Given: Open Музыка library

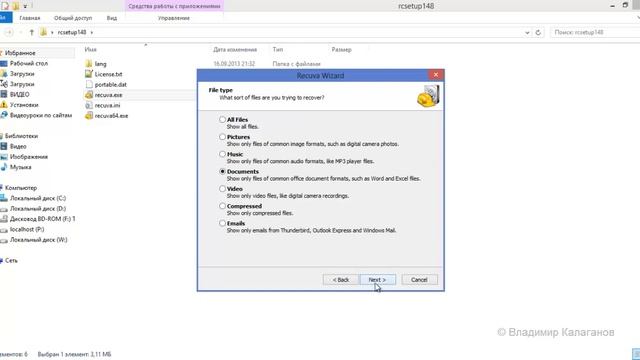Looking at the screenshot, I should [x=20, y=167].
